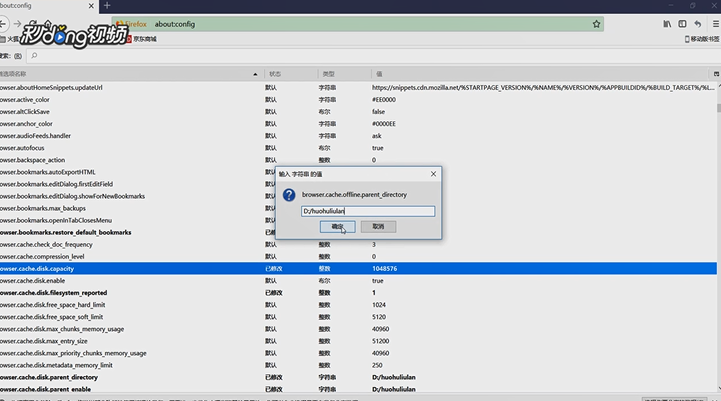Select browser.cache.disk.free_space_hard_limit row

358,305
